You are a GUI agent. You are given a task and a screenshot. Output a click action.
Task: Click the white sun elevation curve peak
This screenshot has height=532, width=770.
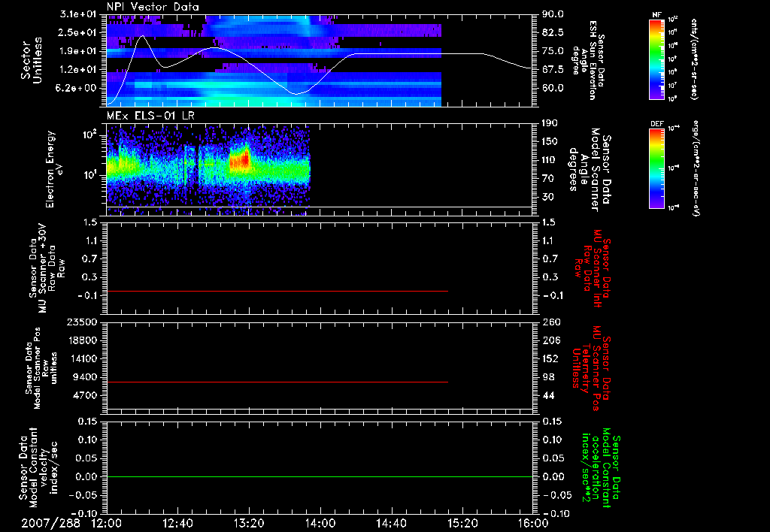click(142, 36)
